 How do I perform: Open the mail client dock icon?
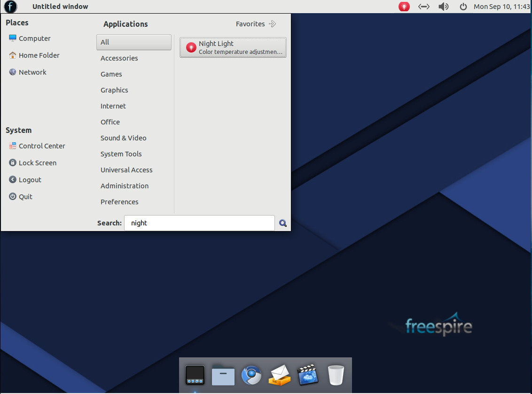point(280,375)
